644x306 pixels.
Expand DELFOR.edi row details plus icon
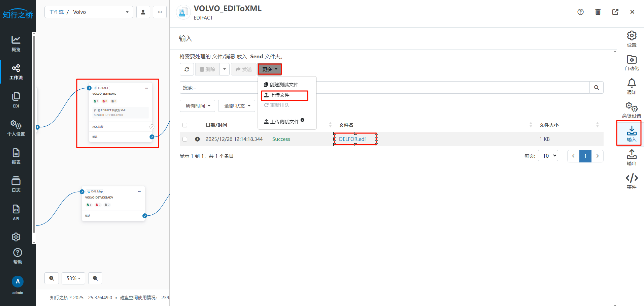(197, 139)
